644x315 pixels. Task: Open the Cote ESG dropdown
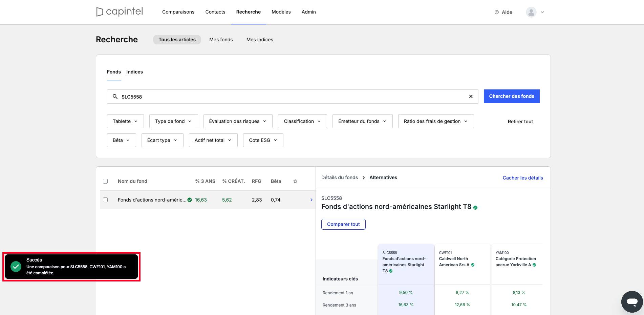click(x=263, y=140)
